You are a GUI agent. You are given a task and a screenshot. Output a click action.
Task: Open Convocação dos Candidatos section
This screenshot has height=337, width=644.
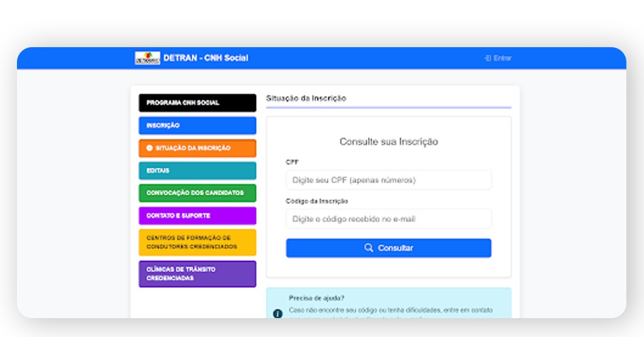pyautogui.click(x=197, y=193)
